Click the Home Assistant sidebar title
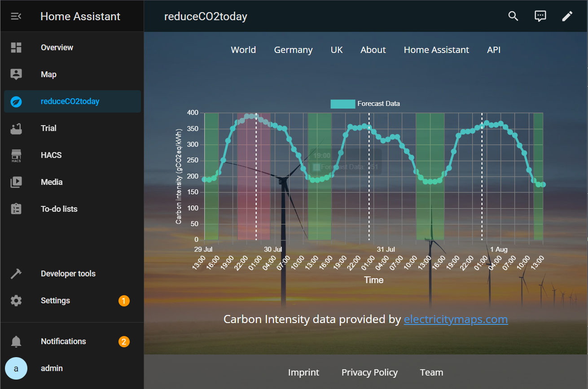The width and height of the screenshot is (588, 389). pos(80,17)
